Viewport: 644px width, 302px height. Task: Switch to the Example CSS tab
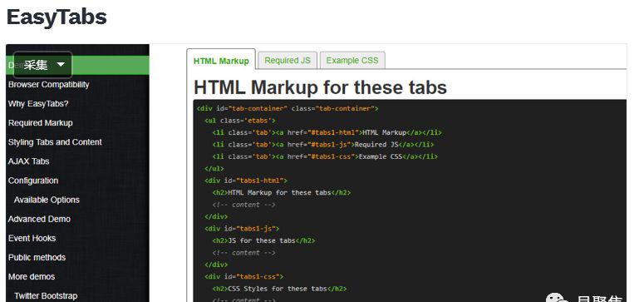tap(352, 61)
